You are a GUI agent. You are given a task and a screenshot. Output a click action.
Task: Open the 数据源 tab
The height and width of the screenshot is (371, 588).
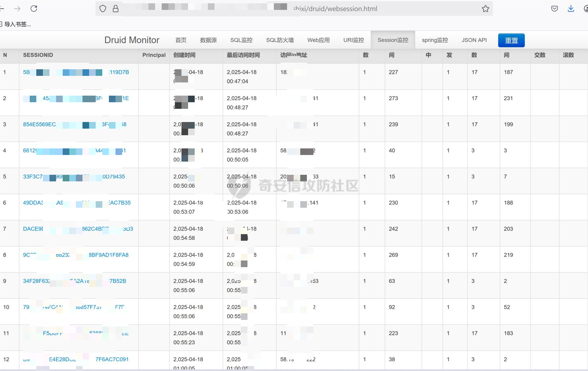point(208,40)
